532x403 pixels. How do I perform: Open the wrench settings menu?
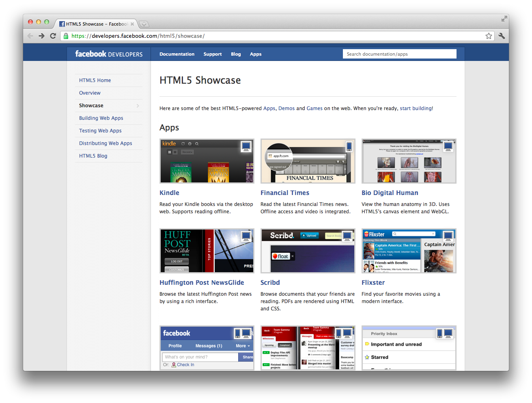click(x=502, y=36)
